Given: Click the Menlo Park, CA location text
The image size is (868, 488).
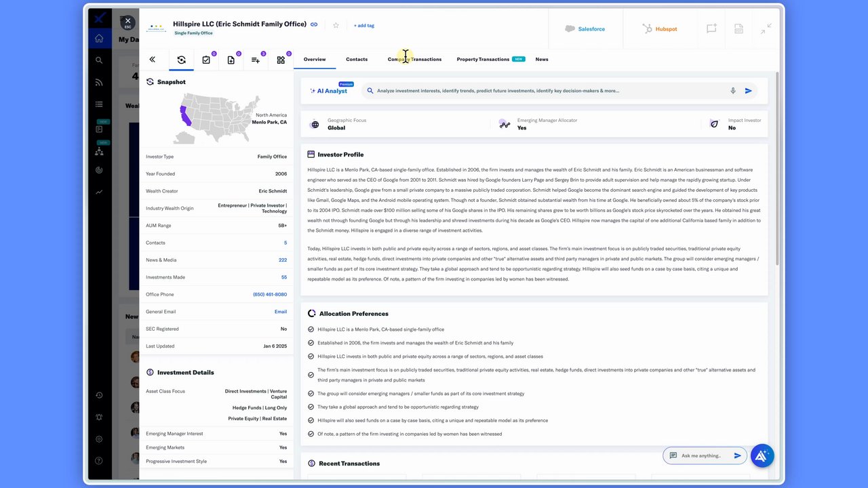Looking at the screenshot, I should coord(269,123).
